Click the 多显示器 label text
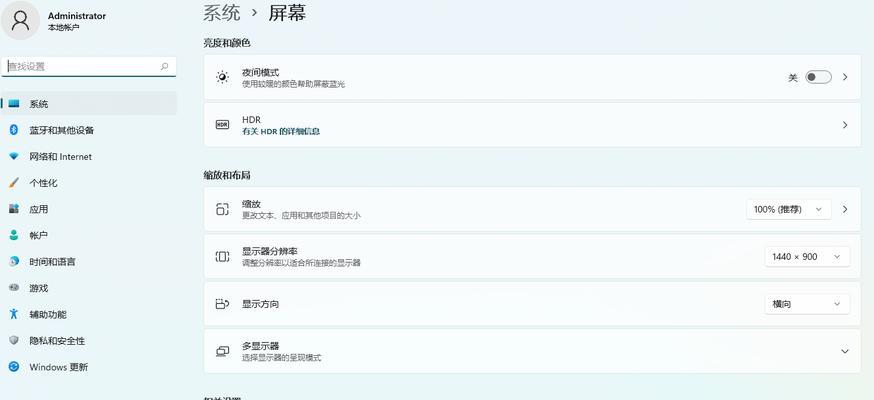The width and height of the screenshot is (874, 400). click(260, 346)
